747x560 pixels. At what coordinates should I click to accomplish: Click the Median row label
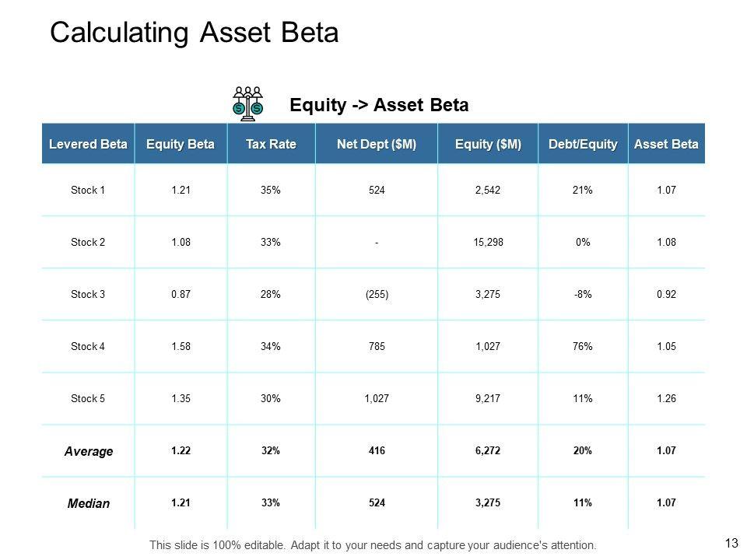88,503
